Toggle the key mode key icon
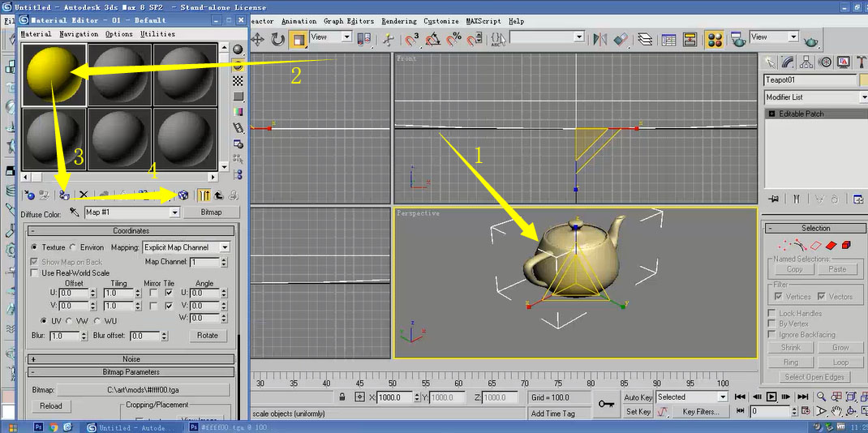Screen dimensions: 868x433 606,405
